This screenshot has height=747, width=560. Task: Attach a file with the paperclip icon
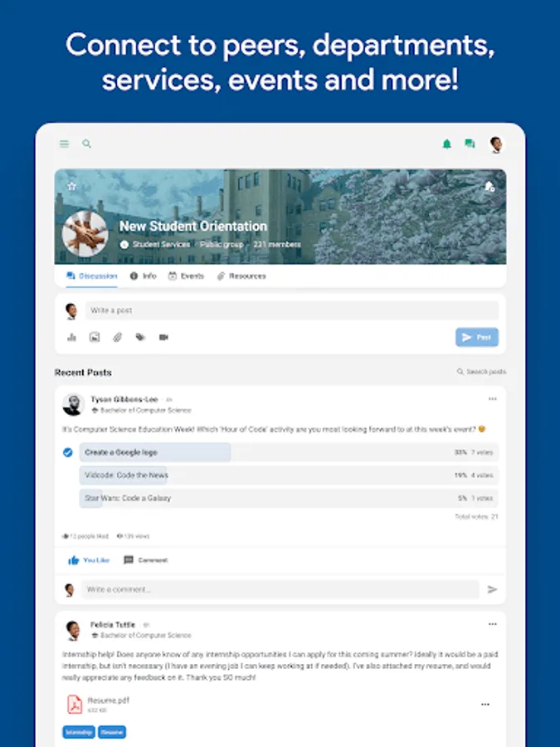(x=118, y=337)
